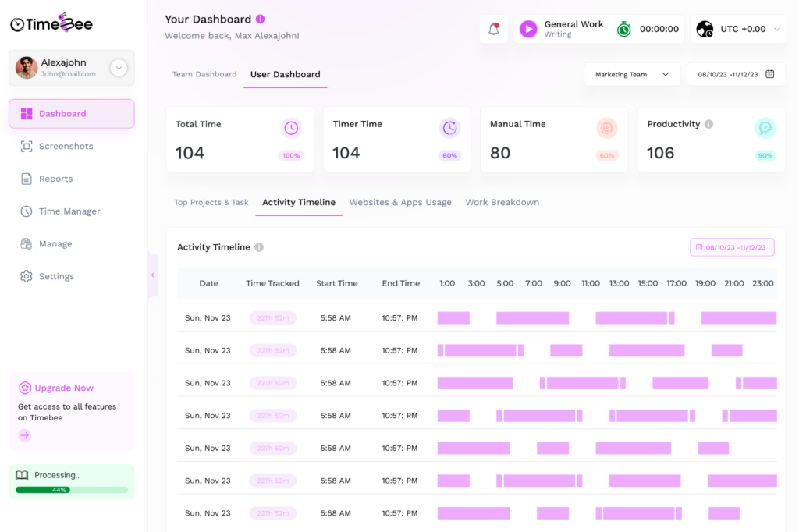Viewport: 799px width, 532px height.
Task: Click the Timer Time 60% badge
Action: pos(450,155)
